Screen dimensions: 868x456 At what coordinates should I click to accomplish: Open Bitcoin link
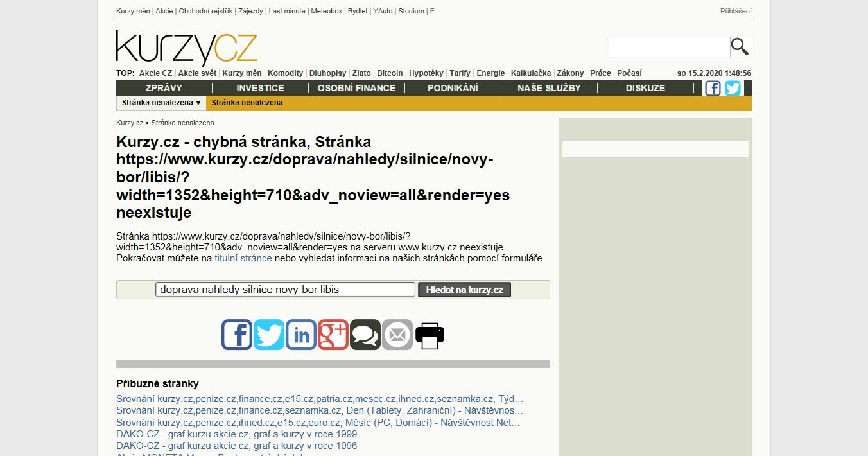click(390, 73)
